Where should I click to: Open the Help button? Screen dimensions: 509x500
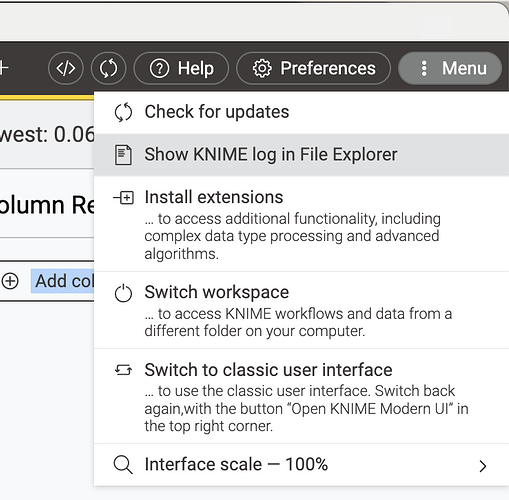point(181,68)
